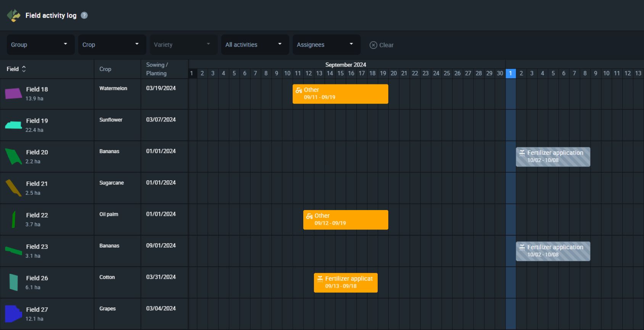Open the help question mark icon
Image resolution: width=644 pixels, height=330 pixels.
coord(84,16)
